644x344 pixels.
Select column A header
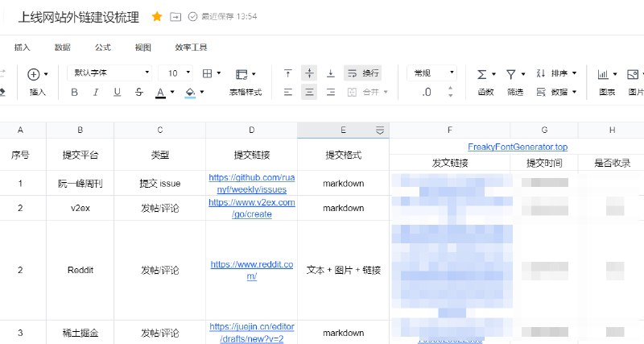click(x=20, y=130)
